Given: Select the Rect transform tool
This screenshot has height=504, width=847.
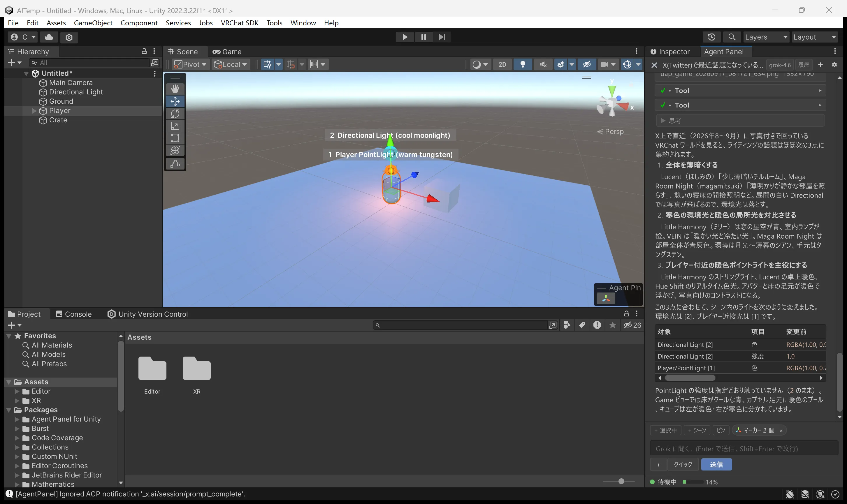Looking at the screenshot, I should [x=175, y=138].
